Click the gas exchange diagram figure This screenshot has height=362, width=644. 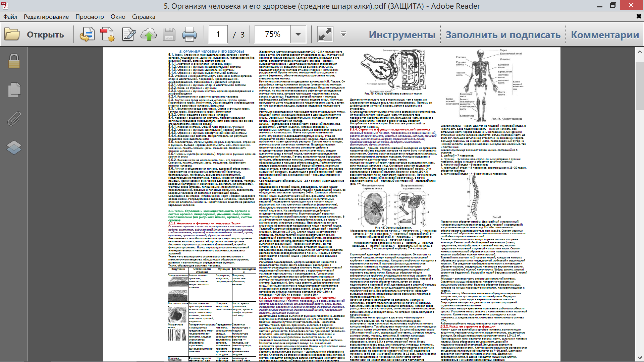393,71
